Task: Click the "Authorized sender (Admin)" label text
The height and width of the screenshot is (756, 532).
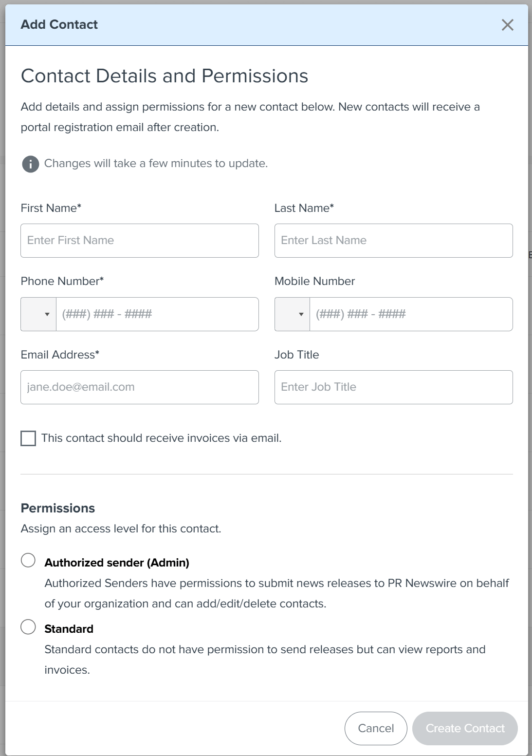Action: 117,563
